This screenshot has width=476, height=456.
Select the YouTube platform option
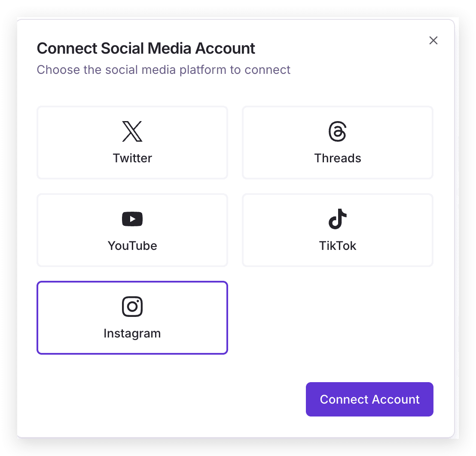(x=132, y=230)
